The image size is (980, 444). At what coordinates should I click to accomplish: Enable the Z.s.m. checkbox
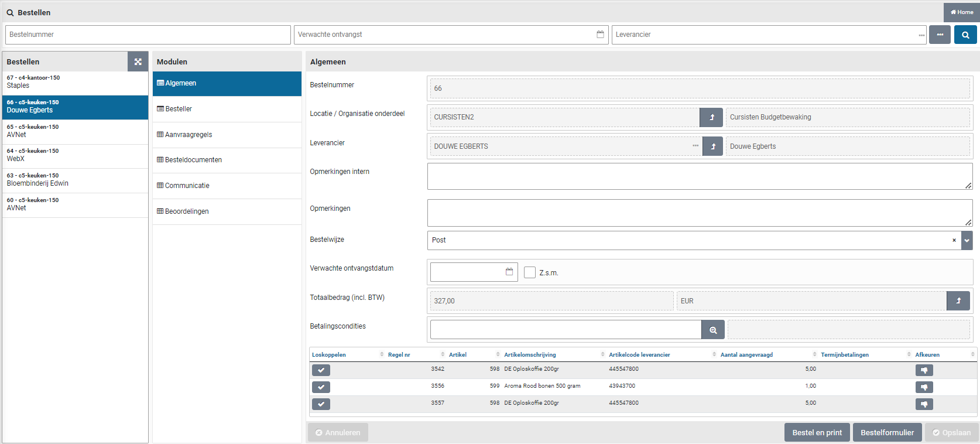530,272
